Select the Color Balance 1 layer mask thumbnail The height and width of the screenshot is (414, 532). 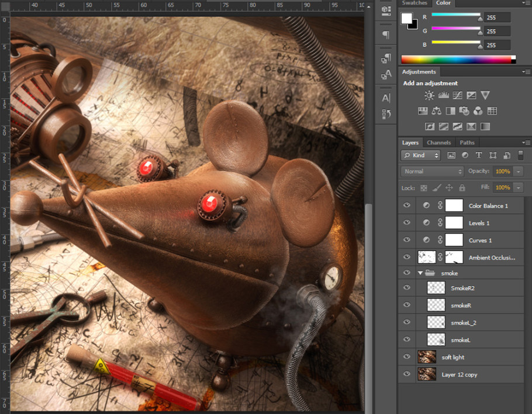(x=454, y=206)
